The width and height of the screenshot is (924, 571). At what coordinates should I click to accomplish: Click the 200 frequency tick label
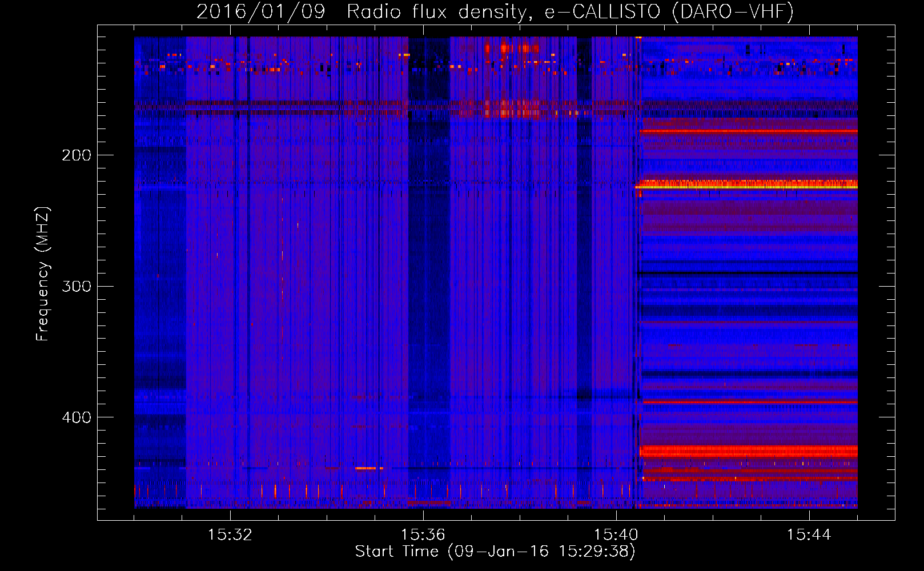[77, 155]
